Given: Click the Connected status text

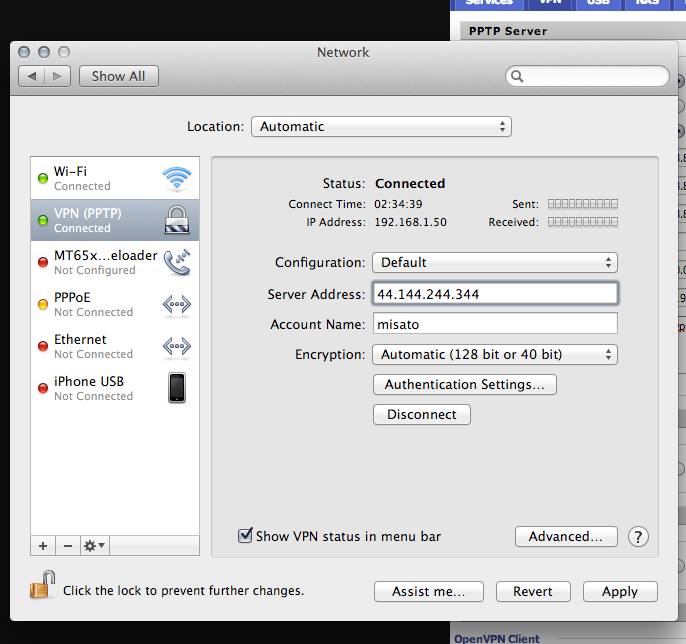Looking at the screenshot, I should [x=410, y=183].
